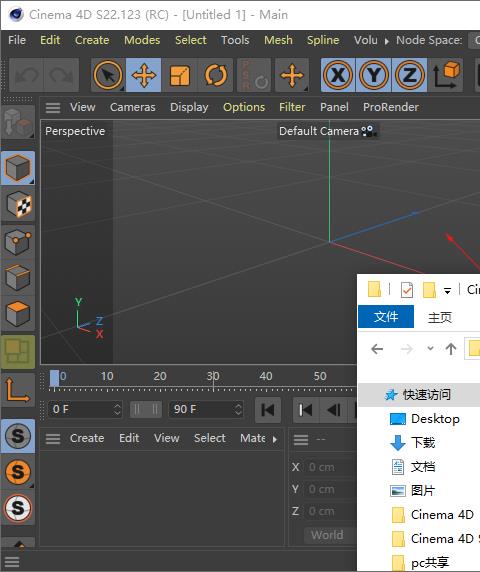
Task: Toggle Enable Snap S icon
Action: [18, 436]
